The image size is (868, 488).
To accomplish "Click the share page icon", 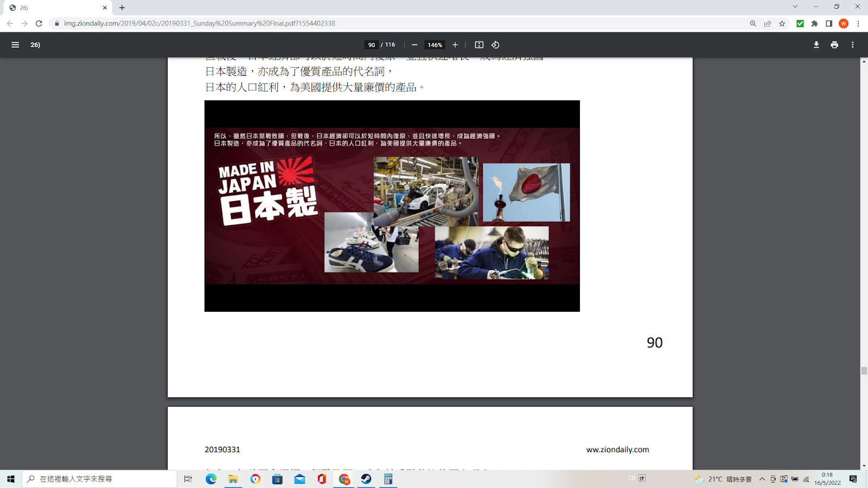I will click(x=768, y=23).
